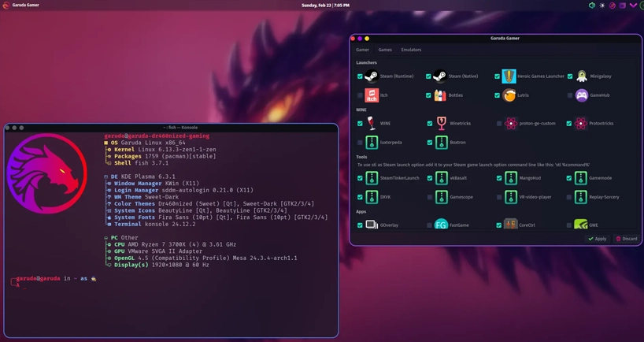Switch to the Games tab
Viewport: 644px width, 342px height.
click(385, 50)
